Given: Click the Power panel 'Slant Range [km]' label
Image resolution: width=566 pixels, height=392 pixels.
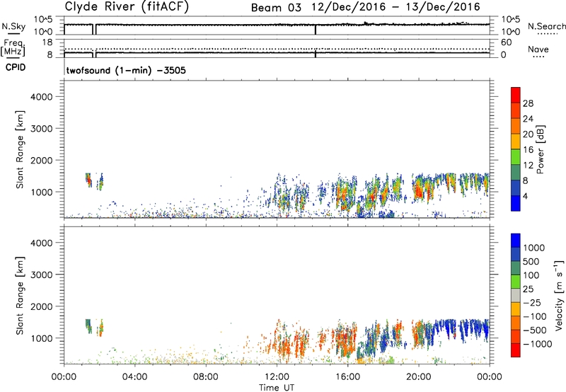Looking at the screenshot, I should click(x=20, y=149).
